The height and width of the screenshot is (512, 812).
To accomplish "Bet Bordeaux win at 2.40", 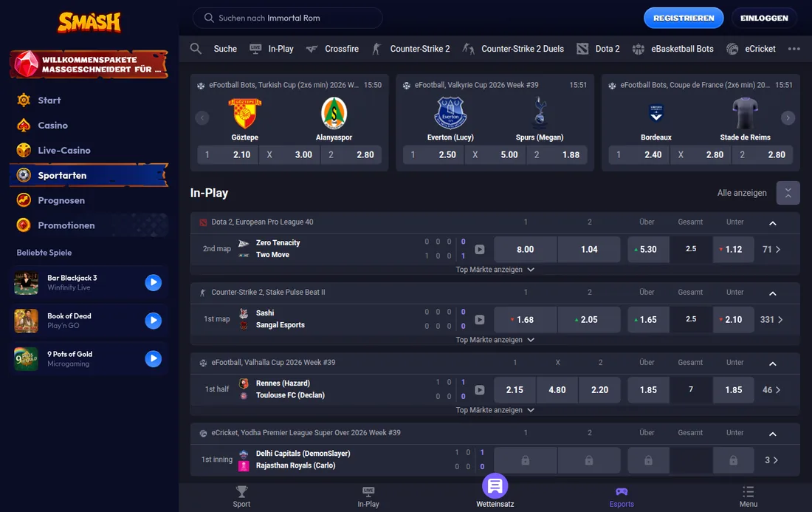I will 639,154.
